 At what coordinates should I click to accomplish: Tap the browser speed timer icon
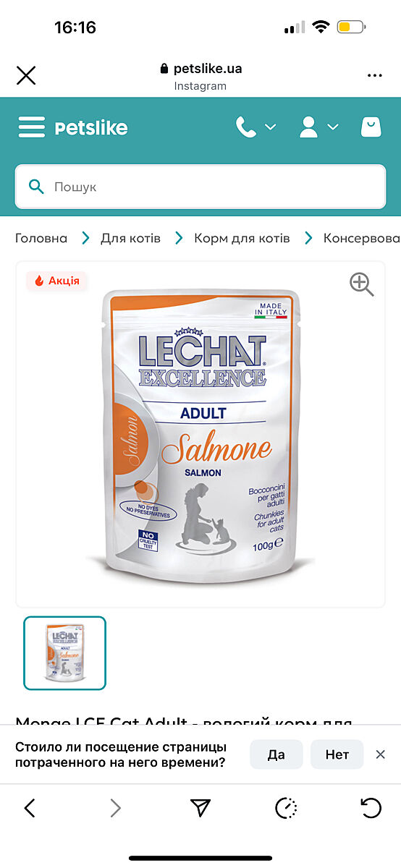(287, 808)
